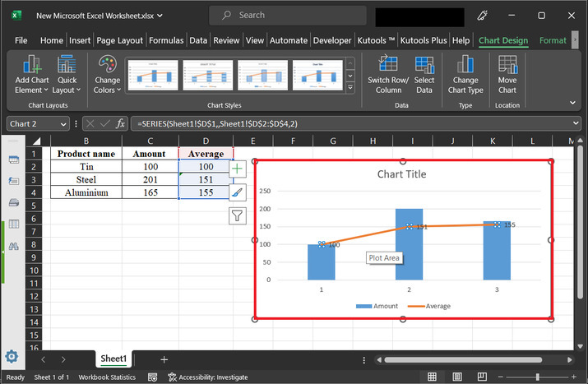Click into the formula bar SERIES text

point(217,123)
